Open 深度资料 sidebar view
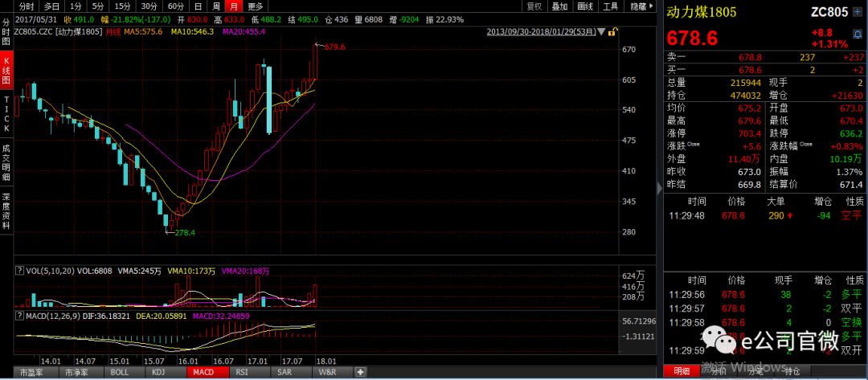Screen dimensions: 868x380 6,210
